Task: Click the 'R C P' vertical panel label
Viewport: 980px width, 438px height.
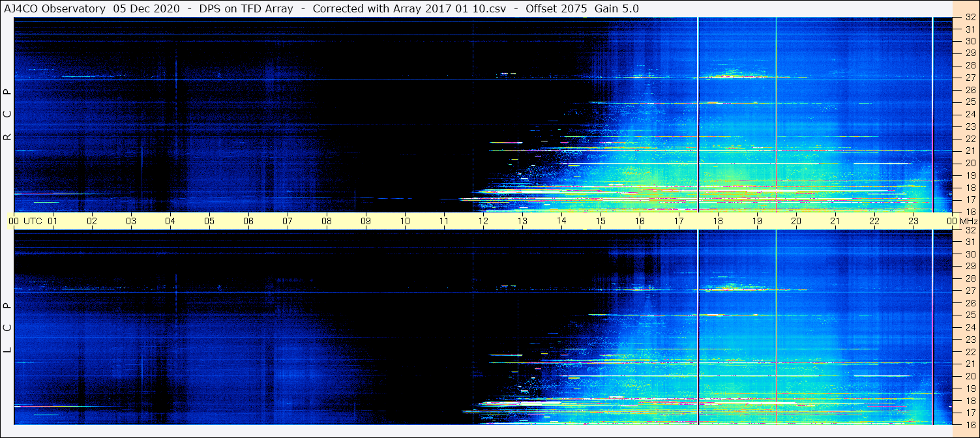Action: click(x=7, y=115)
